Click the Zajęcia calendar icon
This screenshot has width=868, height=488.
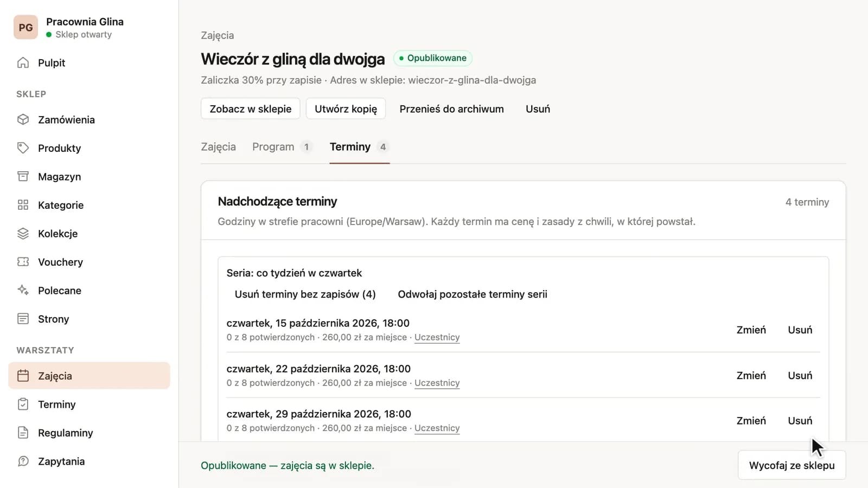coord(23,376)
